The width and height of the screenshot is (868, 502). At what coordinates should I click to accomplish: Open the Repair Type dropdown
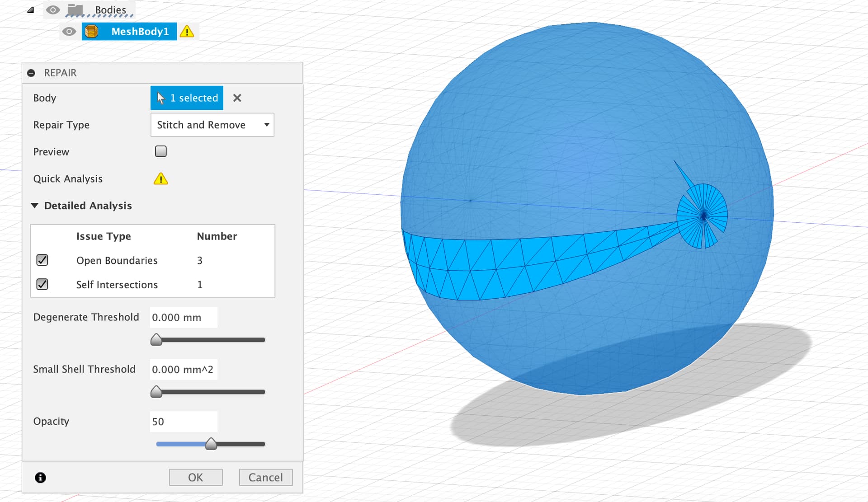point(212,125)
